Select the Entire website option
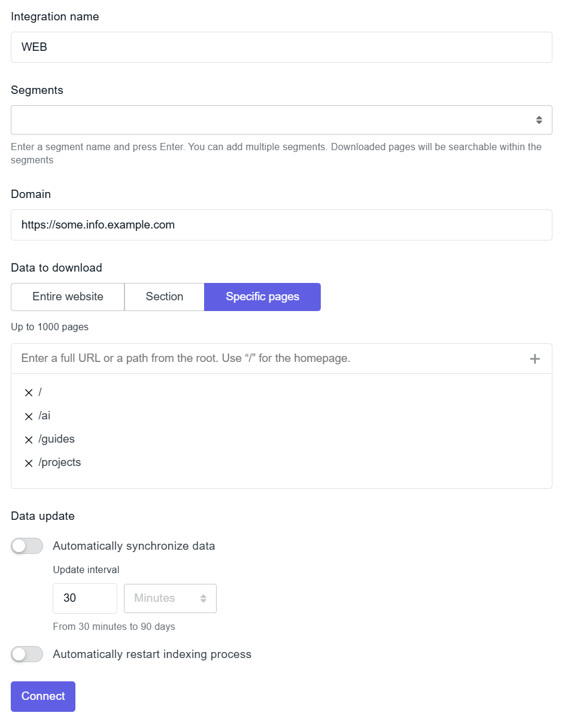 click(68, 297)
